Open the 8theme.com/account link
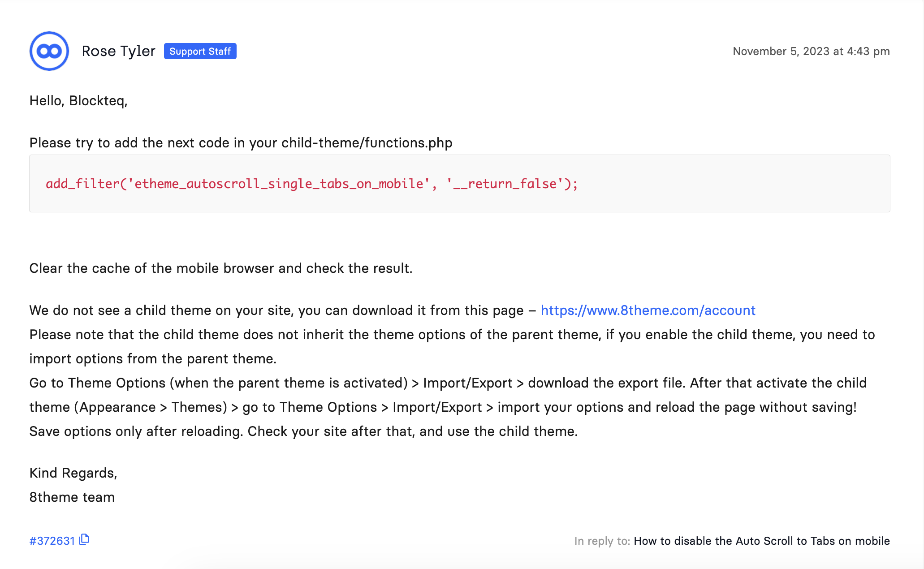Screen dimensions: 924x569 click(x=648, y=310)
